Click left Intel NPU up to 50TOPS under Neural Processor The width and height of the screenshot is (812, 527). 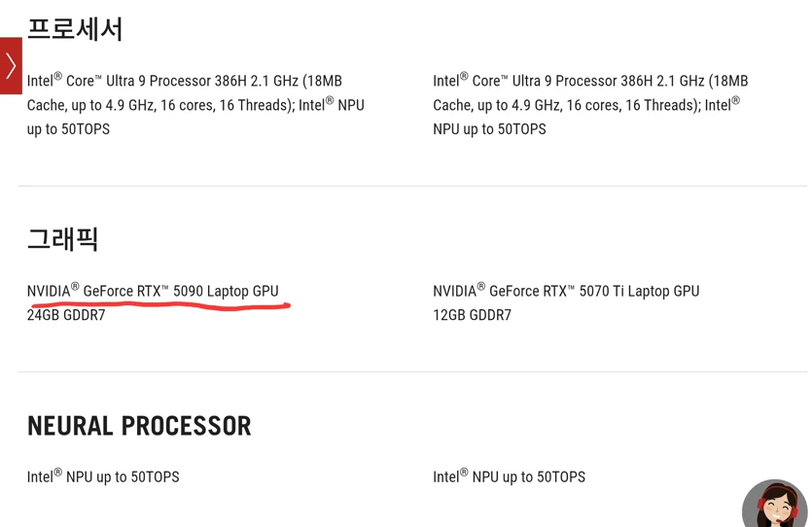click(103, 476)
